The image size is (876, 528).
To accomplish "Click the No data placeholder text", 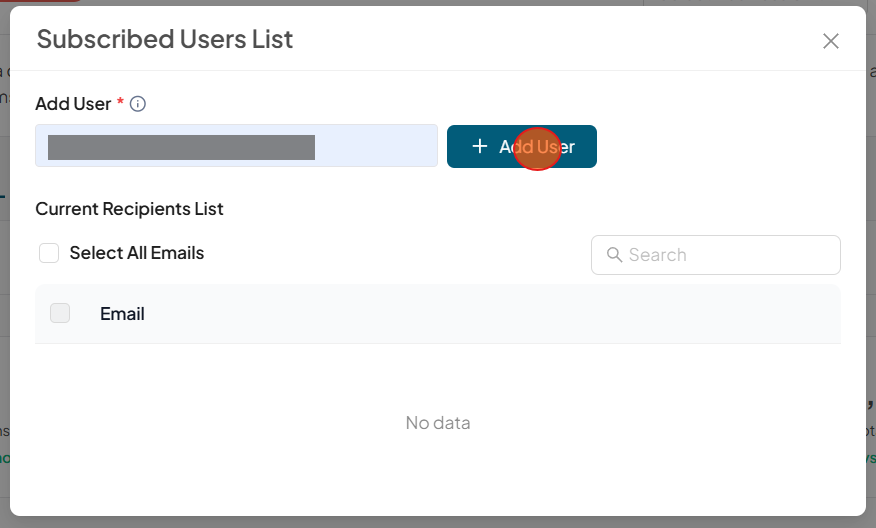I will [x=438, y=423].
